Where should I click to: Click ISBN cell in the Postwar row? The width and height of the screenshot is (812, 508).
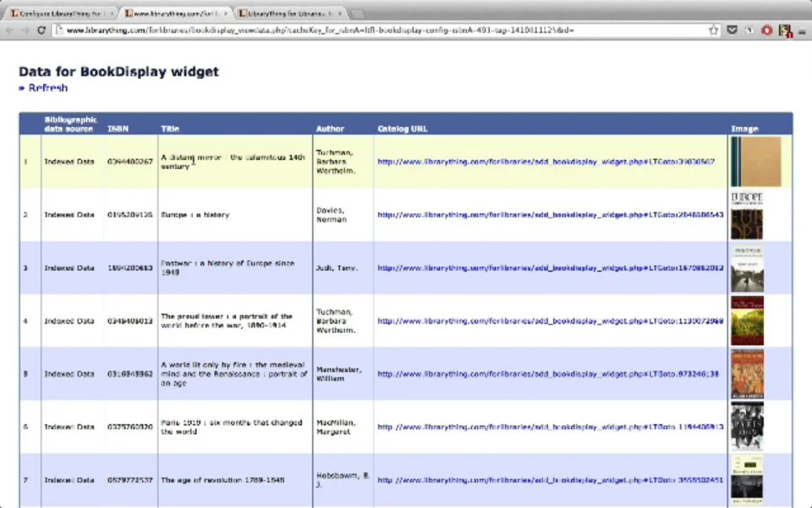(130, 268)
